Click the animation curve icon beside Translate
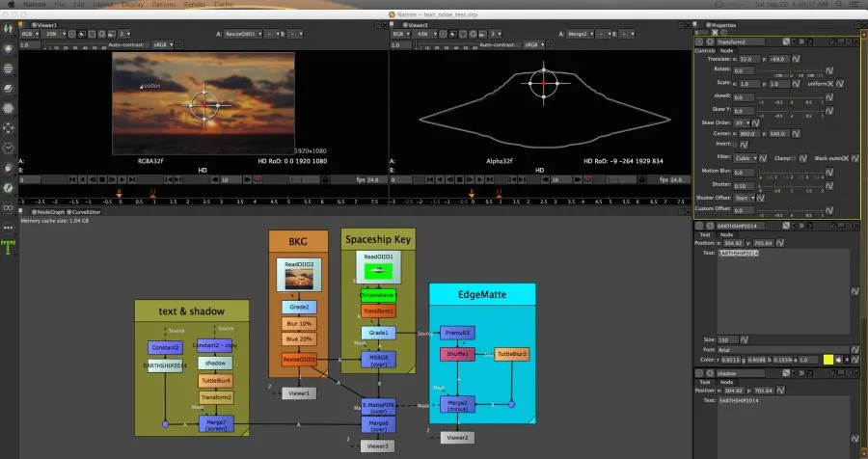This screenshot has width=868, height=459. 796,59
